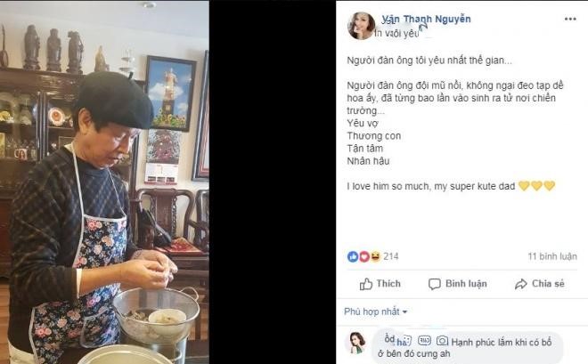Toggle Thích (Like) on the post

tap(380, 284)
